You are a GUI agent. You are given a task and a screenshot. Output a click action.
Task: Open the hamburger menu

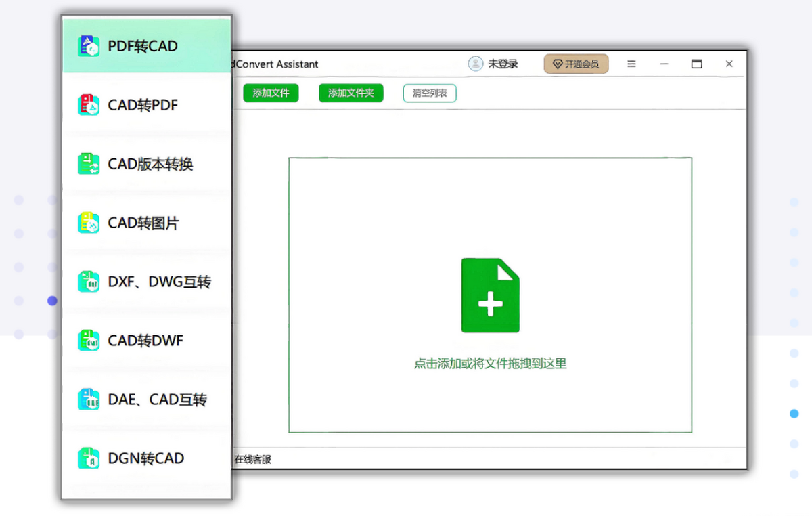tap(631, 64)
